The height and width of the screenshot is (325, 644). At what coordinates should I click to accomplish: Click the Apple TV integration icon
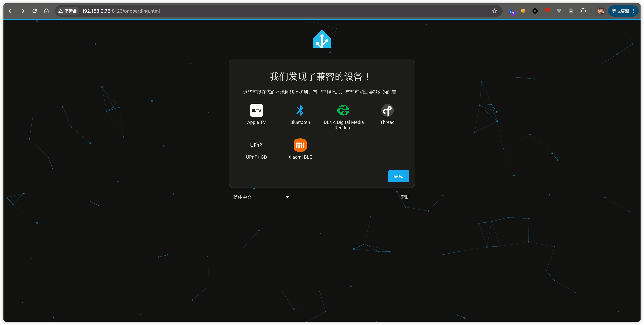point(256,110)
